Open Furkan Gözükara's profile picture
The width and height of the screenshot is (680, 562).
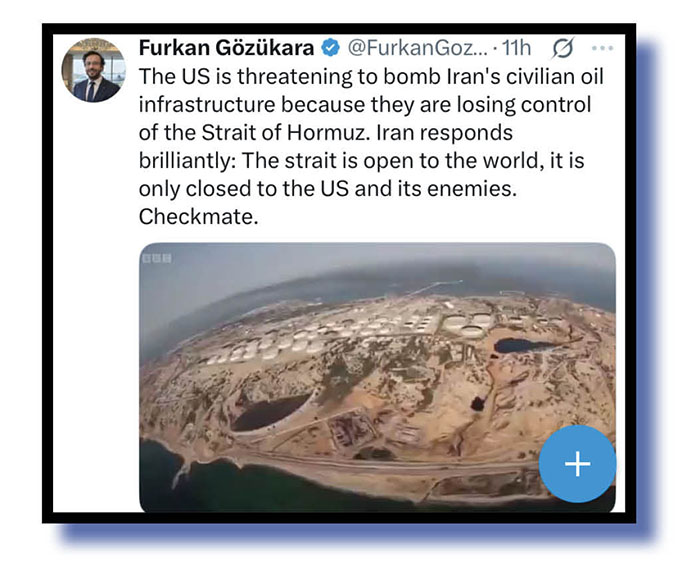(93, 71)
